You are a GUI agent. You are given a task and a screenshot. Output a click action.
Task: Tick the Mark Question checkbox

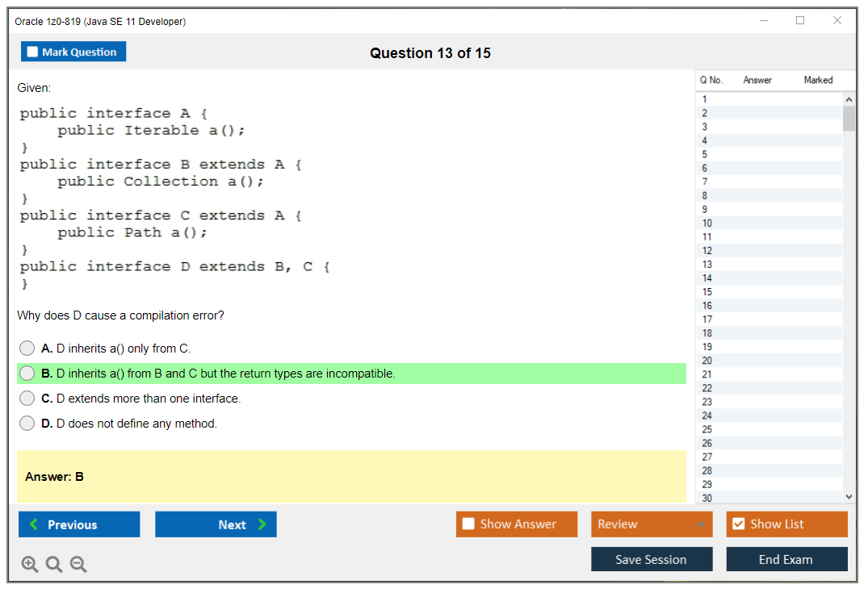(33, 52)
